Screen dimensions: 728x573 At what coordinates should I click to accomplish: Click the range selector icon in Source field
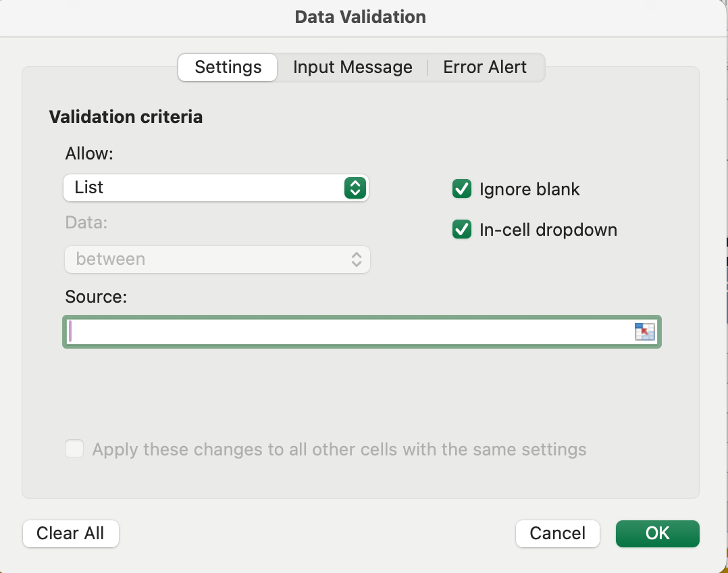pos(644,332)
